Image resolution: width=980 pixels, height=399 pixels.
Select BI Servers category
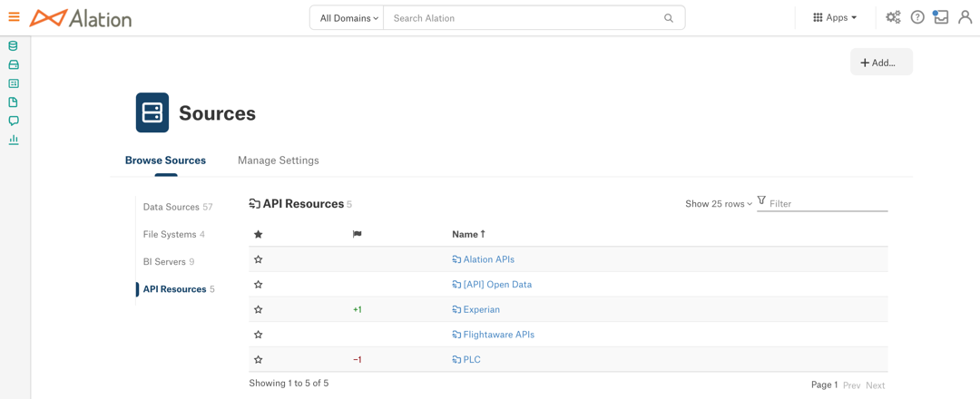tap(169, 262)
